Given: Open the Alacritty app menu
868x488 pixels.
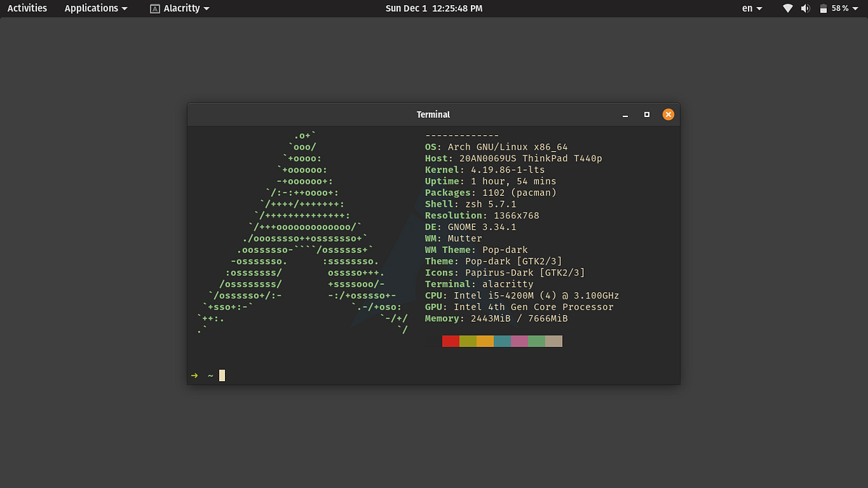Looking at the screenshot, I should (179, 9).
